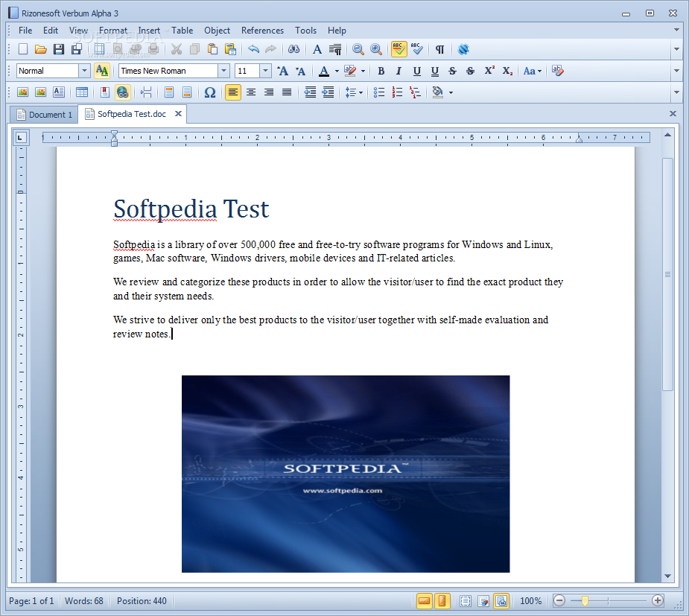Save the document with the floppy disk icon

pyautogui.click(x=59, y=49)
